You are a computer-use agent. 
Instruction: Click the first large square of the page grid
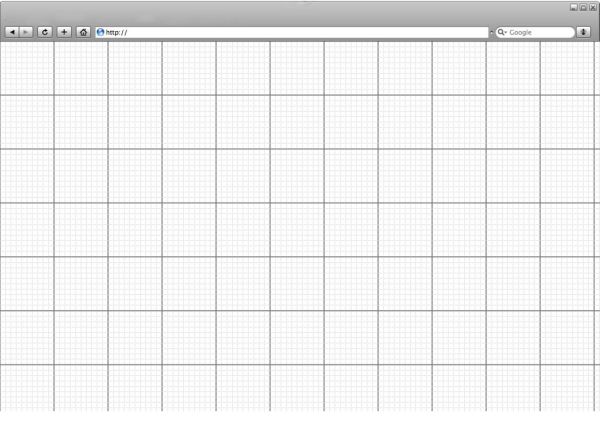27,68
